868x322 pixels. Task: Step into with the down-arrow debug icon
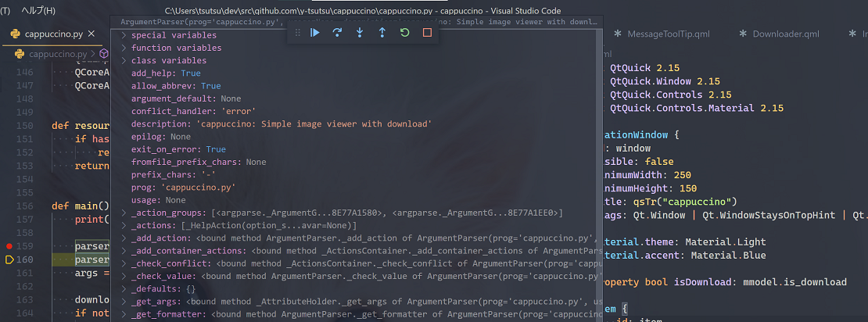point(360,33)
